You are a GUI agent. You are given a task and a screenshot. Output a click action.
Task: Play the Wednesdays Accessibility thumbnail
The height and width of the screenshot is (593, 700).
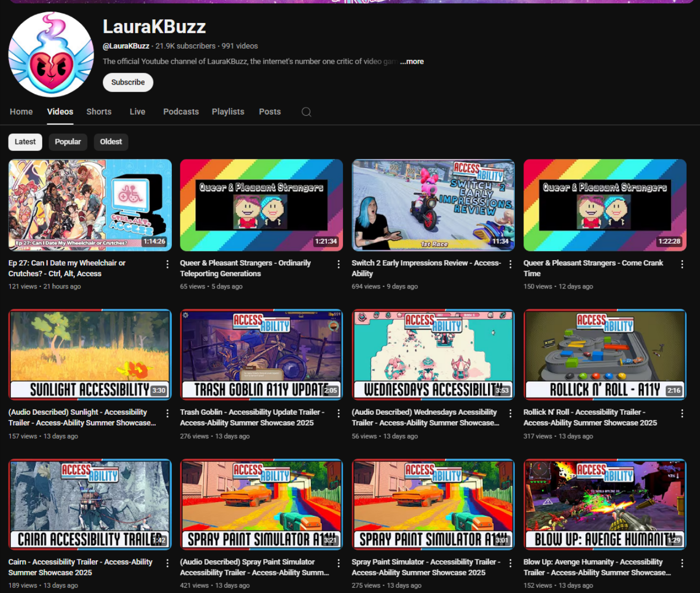[x=433, y=354]
